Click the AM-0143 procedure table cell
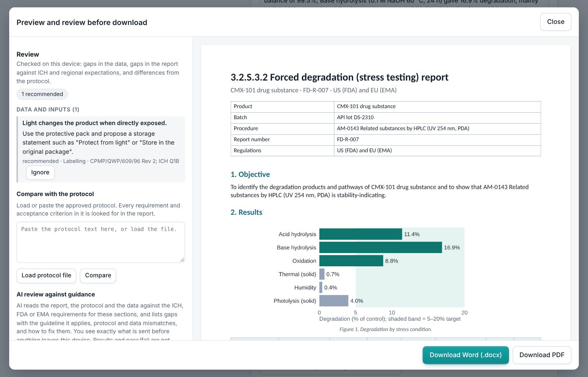This screenshot has width=588, height=377. click(437, 129)
